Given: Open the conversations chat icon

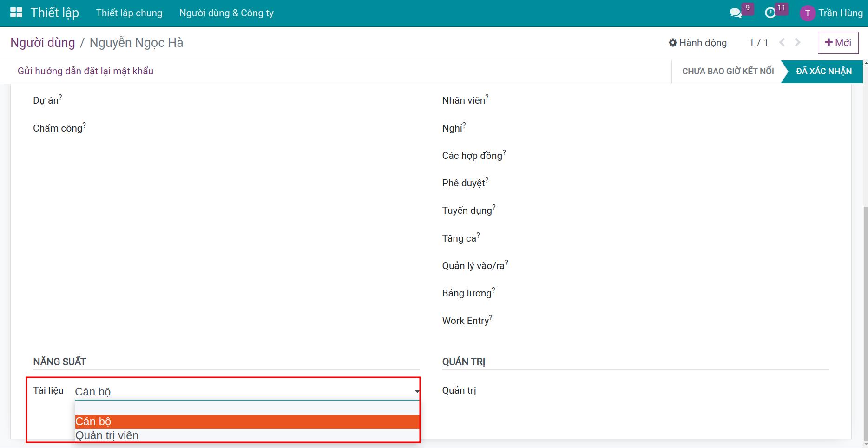Looking at the screenshot, I should (x=736, y=13).
